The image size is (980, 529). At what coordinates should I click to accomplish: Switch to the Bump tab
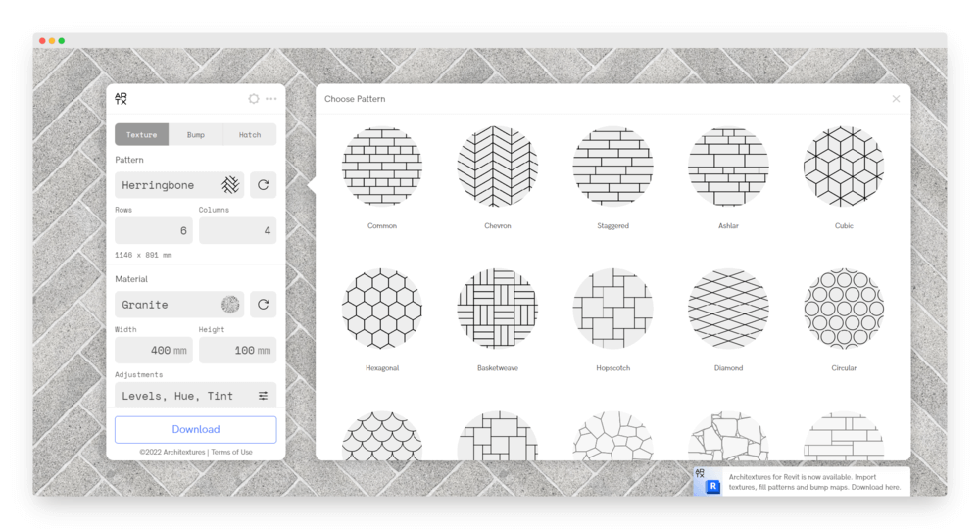point(196,135)
